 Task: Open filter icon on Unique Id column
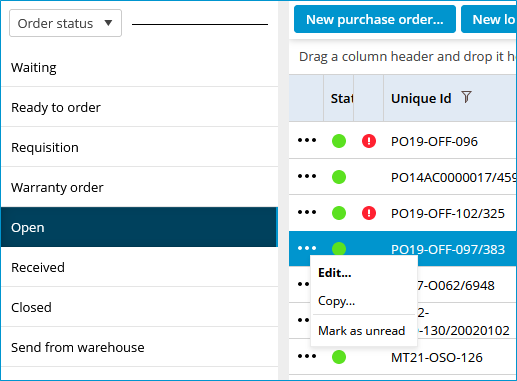[x=466, y=97]
